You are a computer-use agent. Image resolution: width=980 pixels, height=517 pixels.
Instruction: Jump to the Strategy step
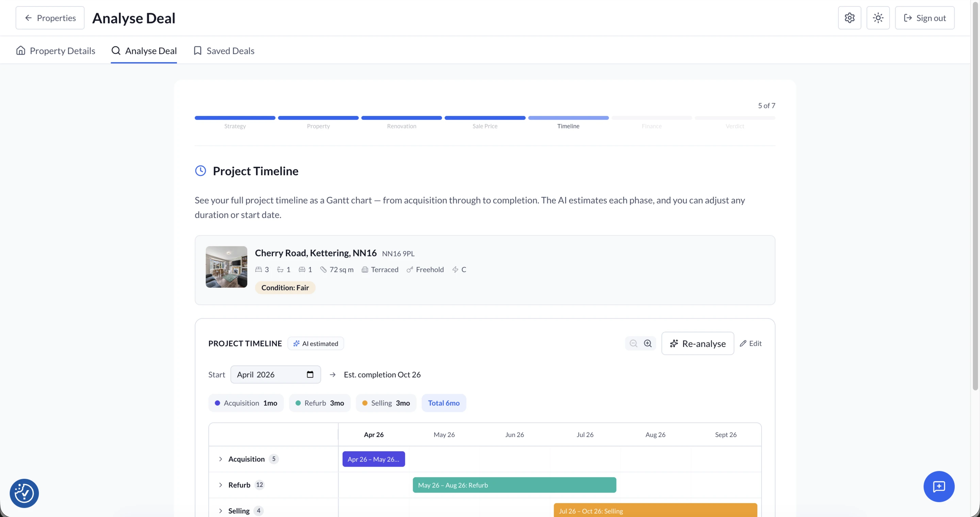[235, 122]
